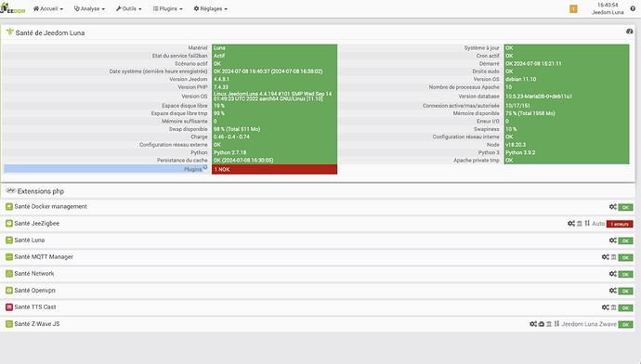The height and width of the screenshot is (364, 641).
Task: Open the Réglages menu
Action: [x=211, y=8]
